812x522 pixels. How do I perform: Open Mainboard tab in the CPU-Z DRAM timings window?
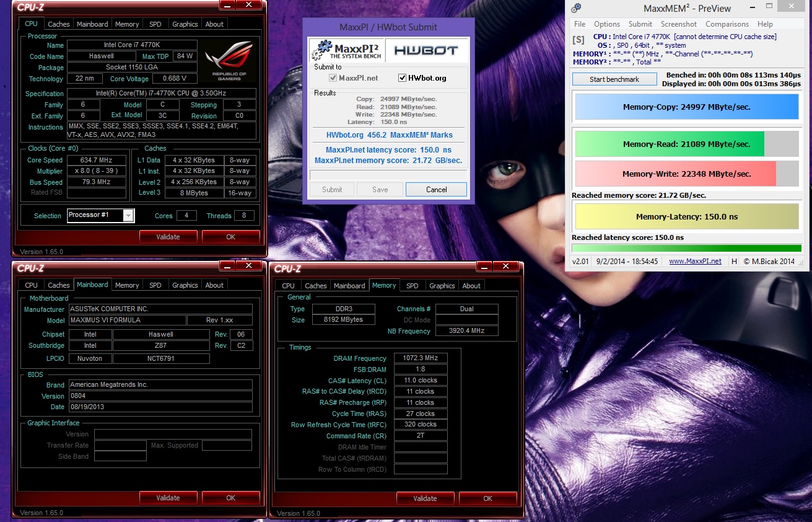(349, 286)
